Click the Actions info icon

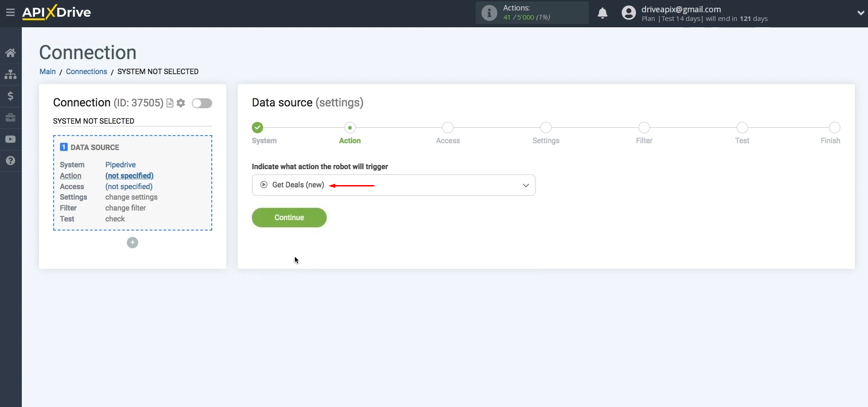pyautogui.click(x=489, y=13)
